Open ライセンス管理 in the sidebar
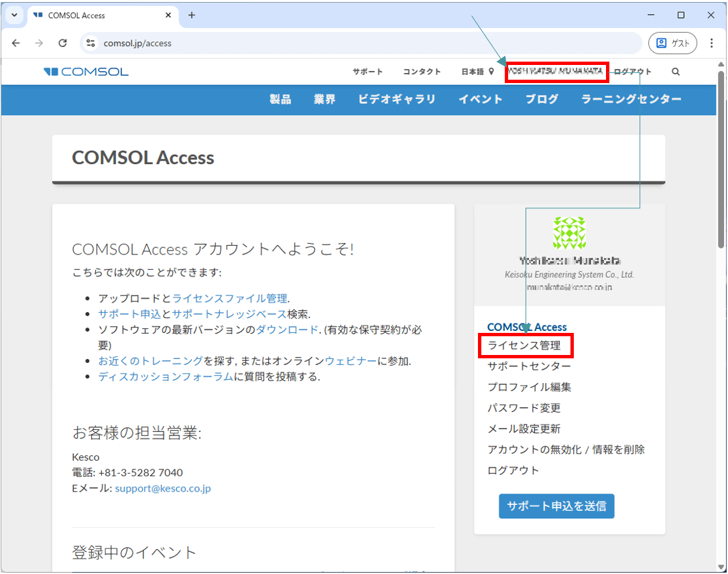The height and width of the screenshot is (574, 728). 524,346
